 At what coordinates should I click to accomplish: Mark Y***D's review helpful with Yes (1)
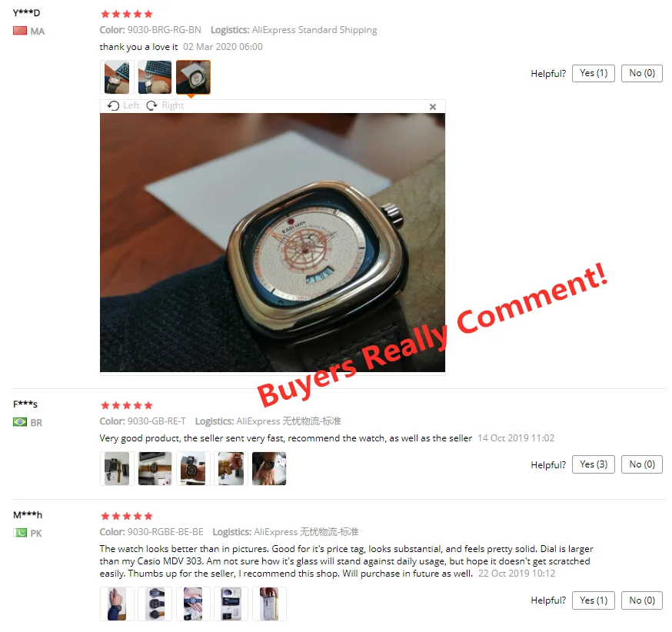[x=593, y=73]
